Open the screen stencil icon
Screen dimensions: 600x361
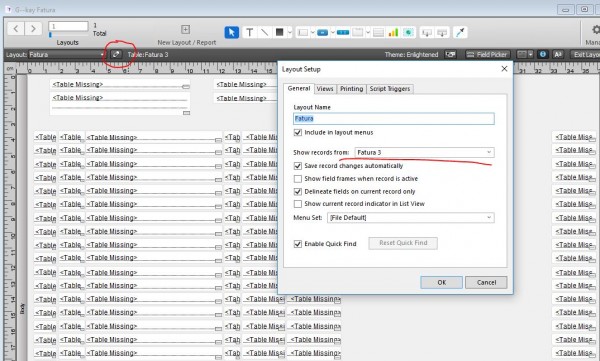tap(522, 54)
